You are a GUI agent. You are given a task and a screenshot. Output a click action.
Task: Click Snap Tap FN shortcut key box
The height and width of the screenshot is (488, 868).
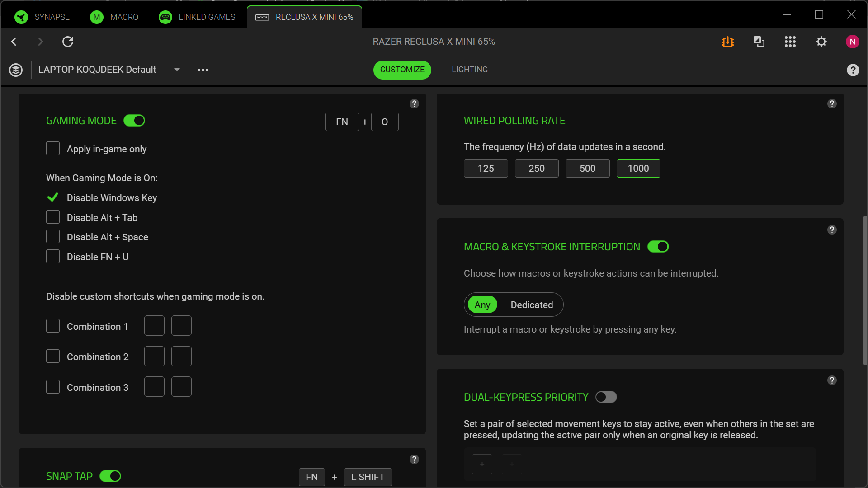click(312, 477)
